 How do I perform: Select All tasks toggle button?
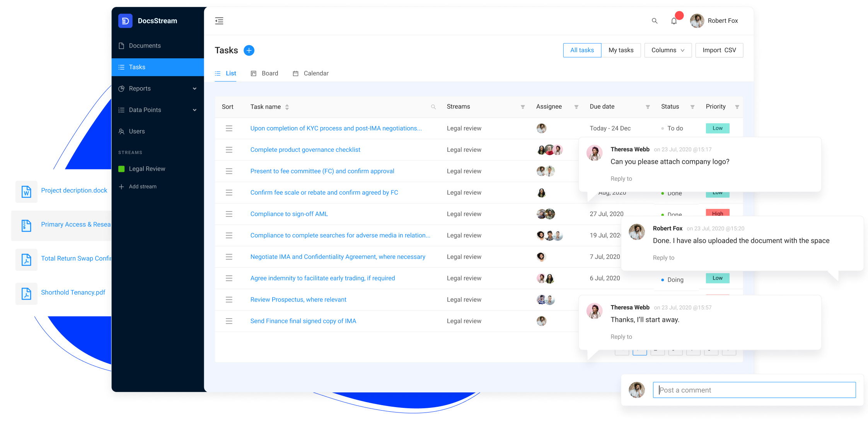[x=582, y=50]
